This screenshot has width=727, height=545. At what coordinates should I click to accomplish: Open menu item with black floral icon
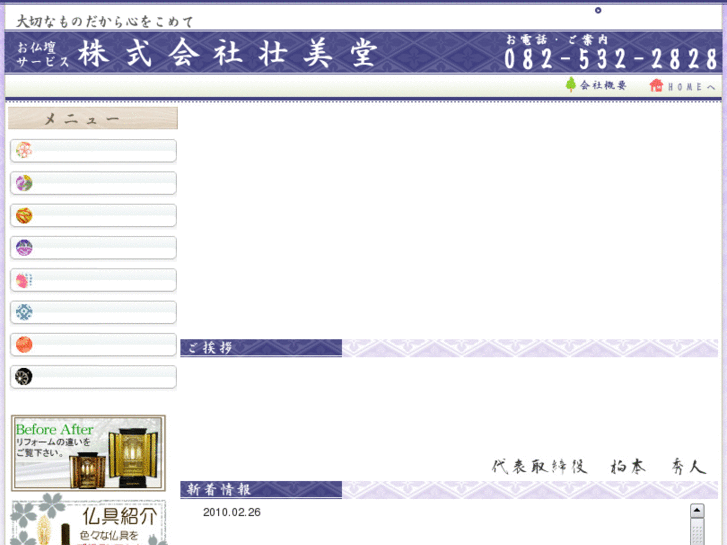pyautogui.click(x=93, y=377)
